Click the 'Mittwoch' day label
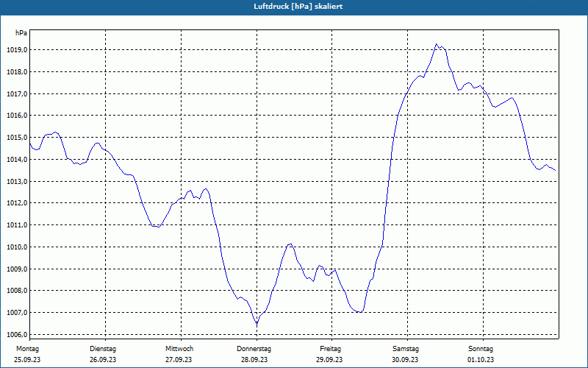This screenshot has height=368, width=588. coord(179,349)
